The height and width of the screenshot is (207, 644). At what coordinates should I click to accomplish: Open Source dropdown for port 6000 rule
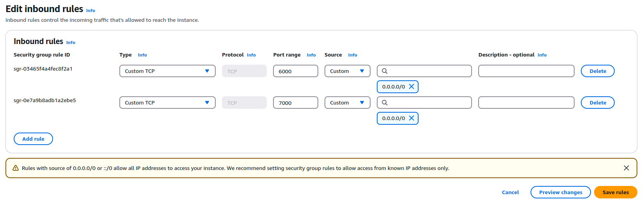click(x=347, y=71)
